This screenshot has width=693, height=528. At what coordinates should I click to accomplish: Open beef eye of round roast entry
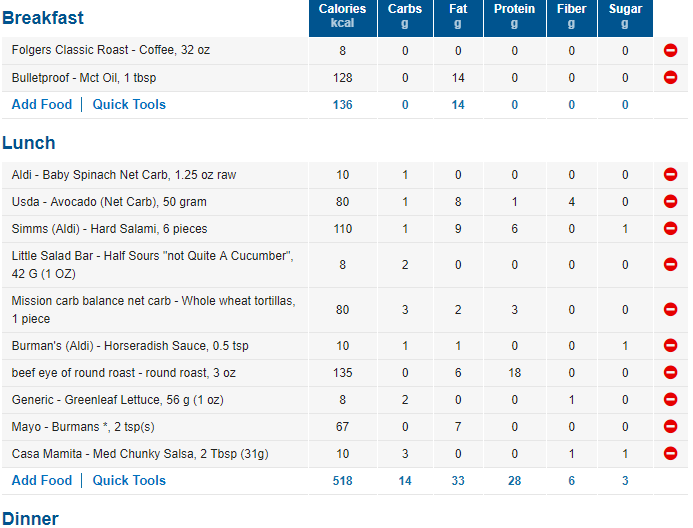[x=123, y=373]
